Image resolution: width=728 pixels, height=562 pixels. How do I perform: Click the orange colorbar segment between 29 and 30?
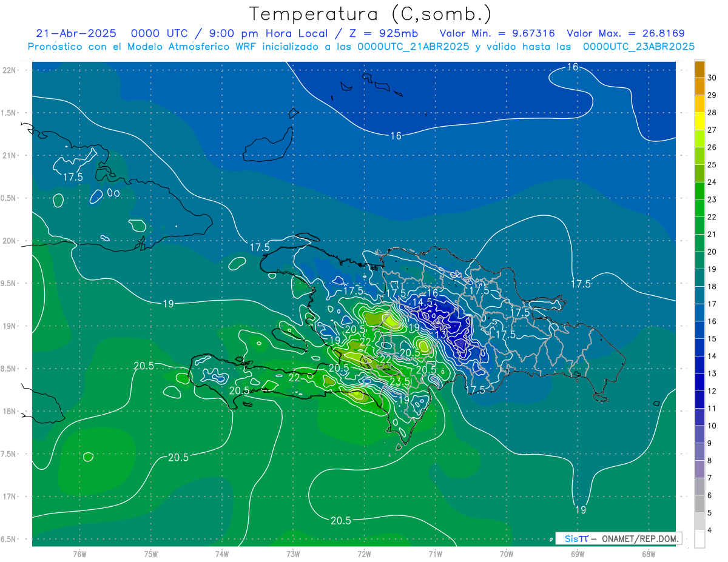[699, 87]
